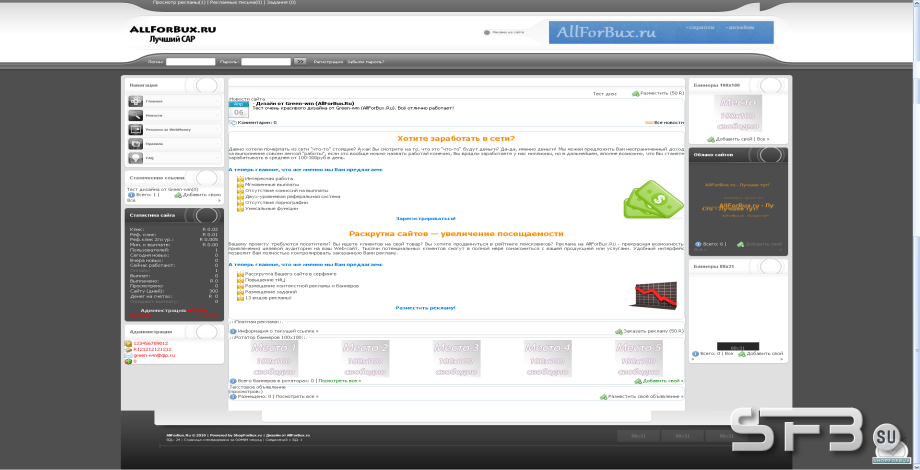Click the static link Тест дизайна от Green-wm

[x=163, y=190]
